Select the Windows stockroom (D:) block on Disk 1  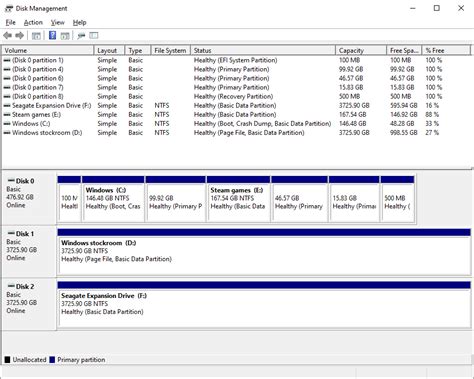tap(264, 252)
